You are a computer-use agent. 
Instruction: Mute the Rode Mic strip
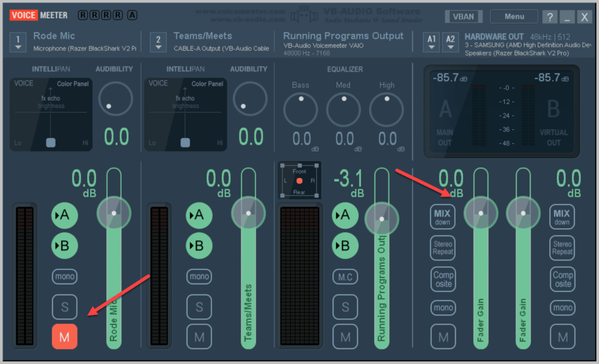64,337
